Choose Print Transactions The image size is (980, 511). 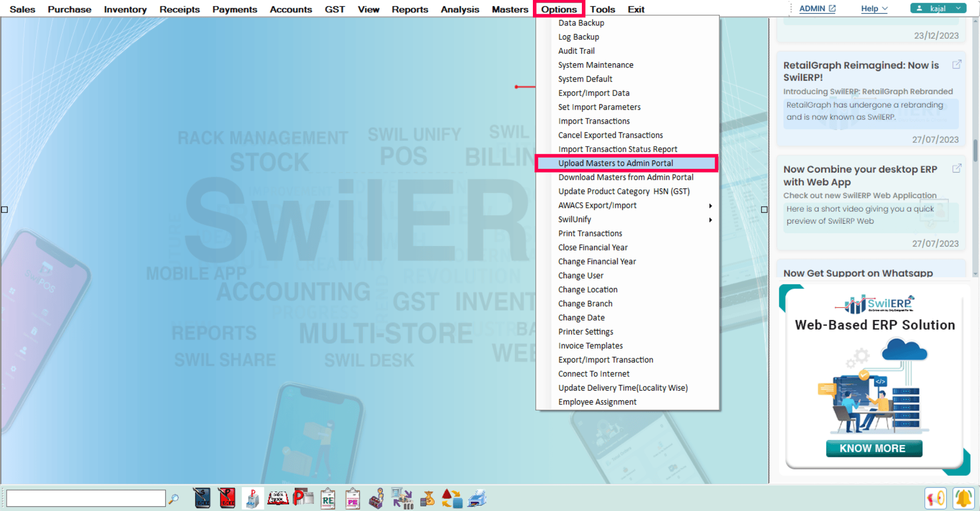(627, 233)
